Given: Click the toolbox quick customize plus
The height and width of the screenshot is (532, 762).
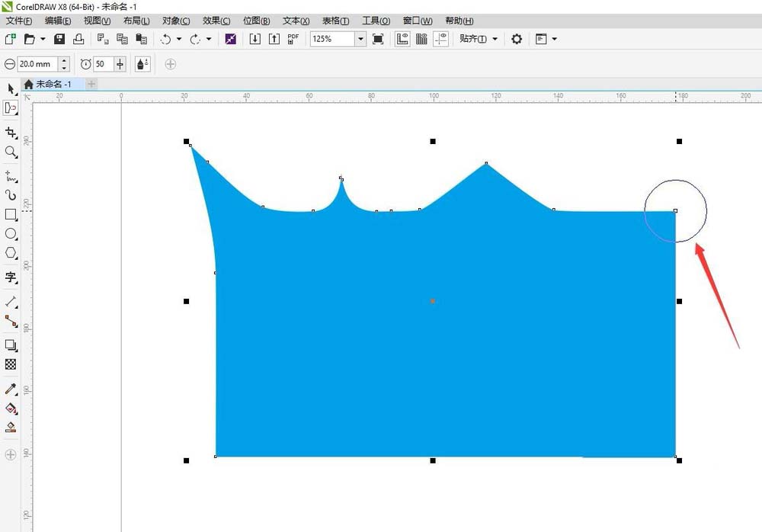Looking at the screenshot, I should point(11,455).
